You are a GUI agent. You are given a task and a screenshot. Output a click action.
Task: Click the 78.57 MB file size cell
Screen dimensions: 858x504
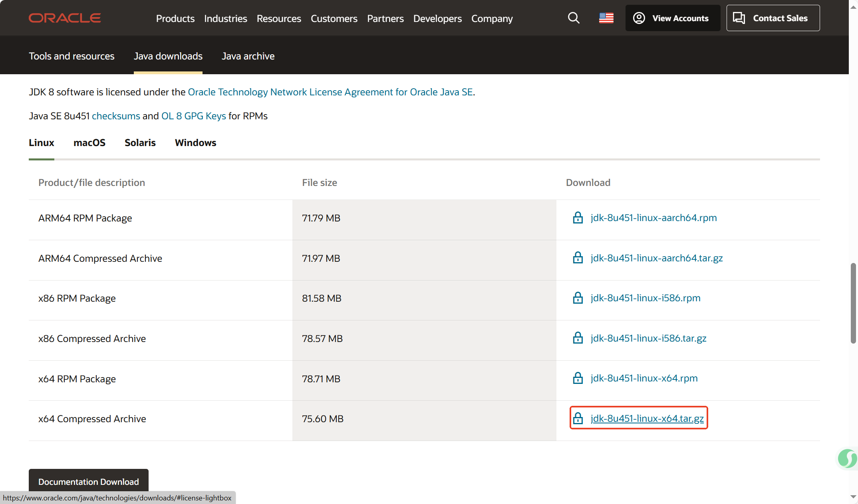click(424, 340)
